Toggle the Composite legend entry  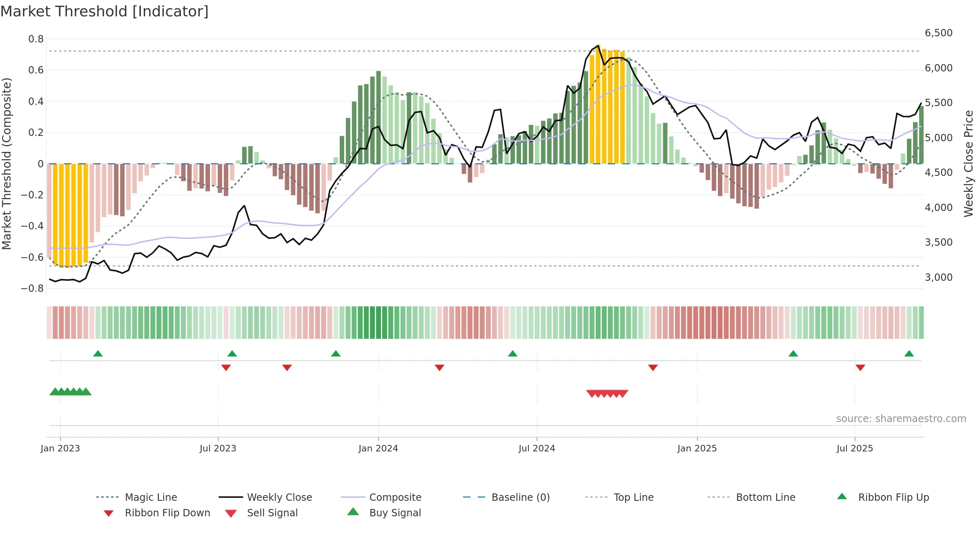coord(381,497)
